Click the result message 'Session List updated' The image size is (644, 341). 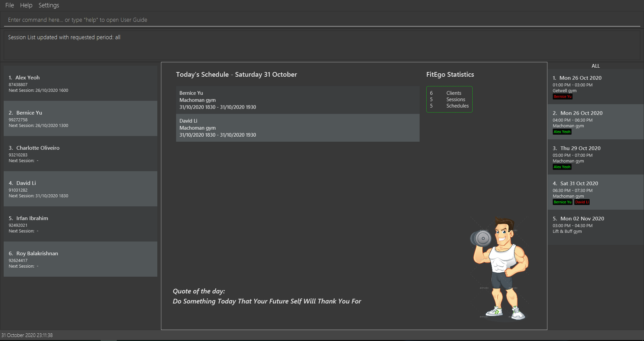64,37
